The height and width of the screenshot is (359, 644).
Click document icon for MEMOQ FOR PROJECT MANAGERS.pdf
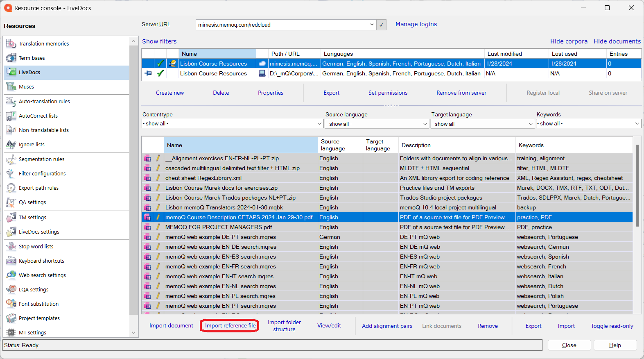coord(147,227)
